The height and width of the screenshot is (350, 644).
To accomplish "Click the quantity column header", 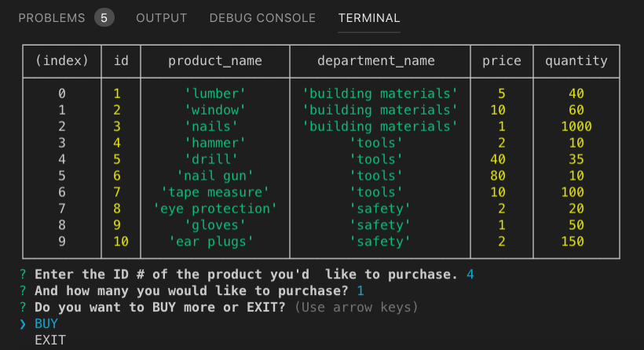I will [576, 60].
